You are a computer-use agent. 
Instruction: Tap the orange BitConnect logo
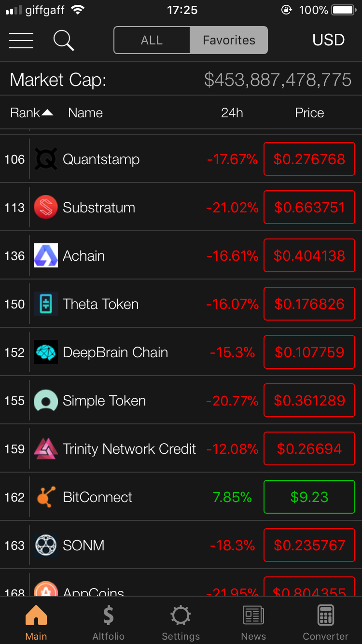pyautogui.click(x=46, y=497)
